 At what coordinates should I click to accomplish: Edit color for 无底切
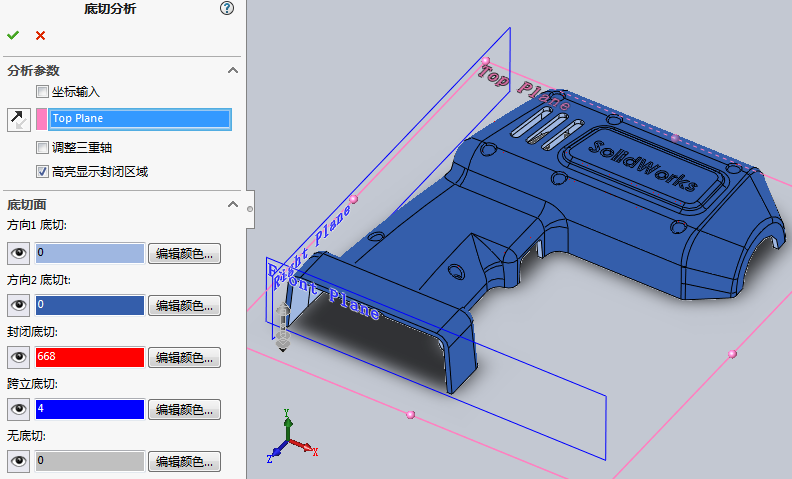tap(184, 461)
